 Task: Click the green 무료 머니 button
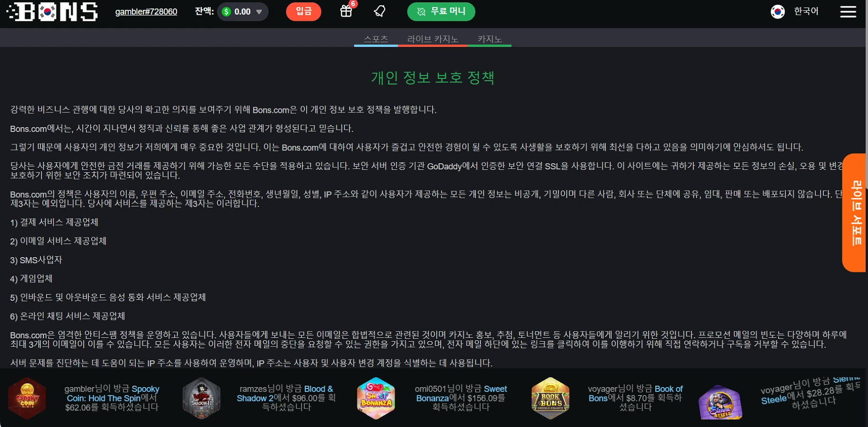click(x=441, y=11)
